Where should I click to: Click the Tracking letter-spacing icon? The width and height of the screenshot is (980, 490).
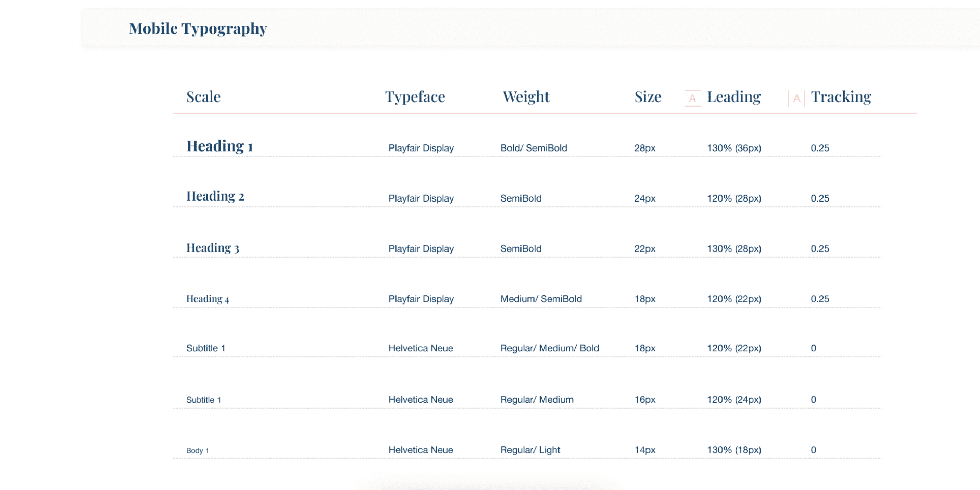[796, 99]
